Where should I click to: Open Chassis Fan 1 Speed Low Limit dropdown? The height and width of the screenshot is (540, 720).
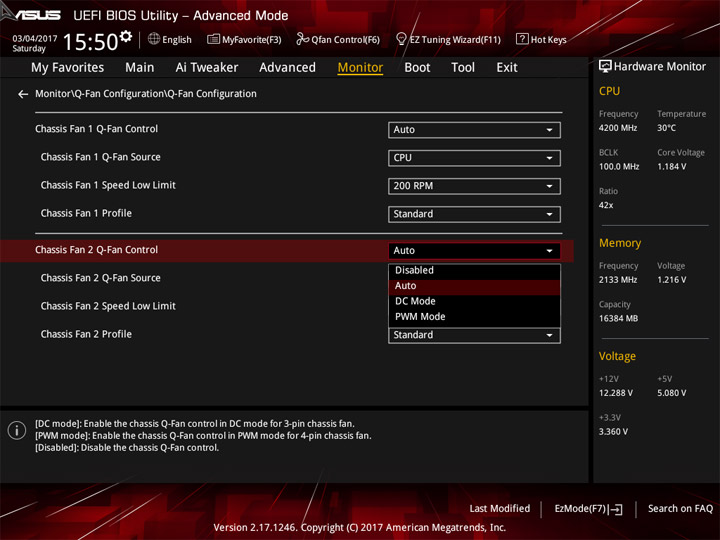[x=474, y=186]
